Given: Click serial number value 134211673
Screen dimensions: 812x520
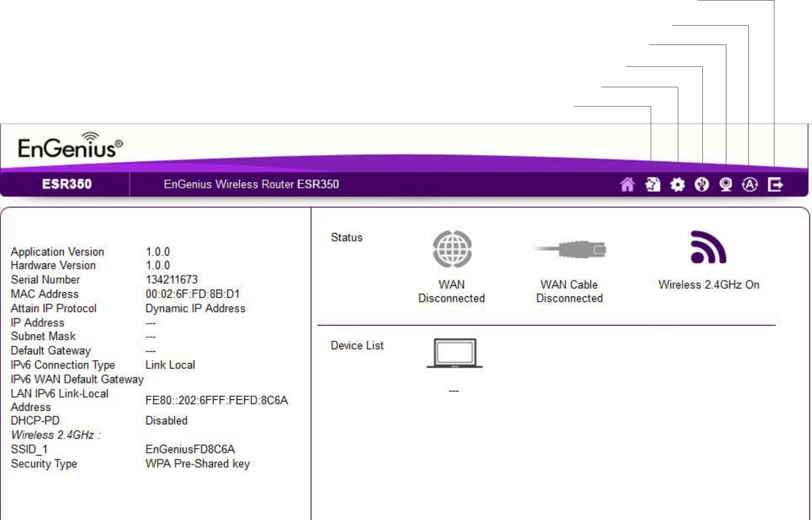Looking at the screenshot, I should (172, 280).
